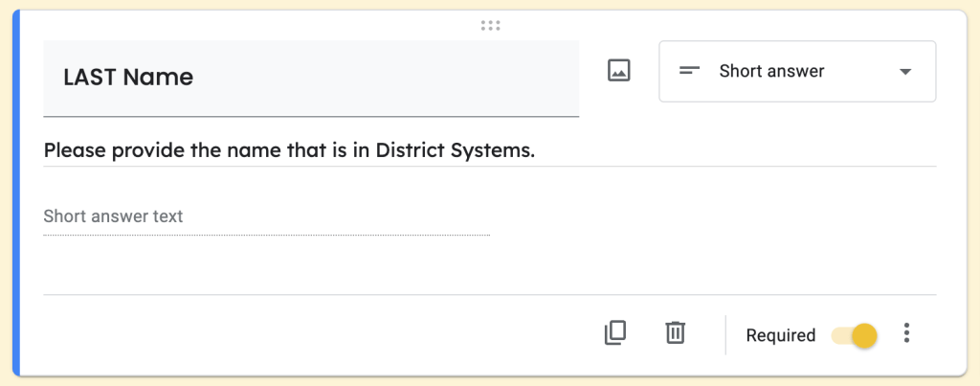Click the add image icon beside the question title

coord(619,71)
